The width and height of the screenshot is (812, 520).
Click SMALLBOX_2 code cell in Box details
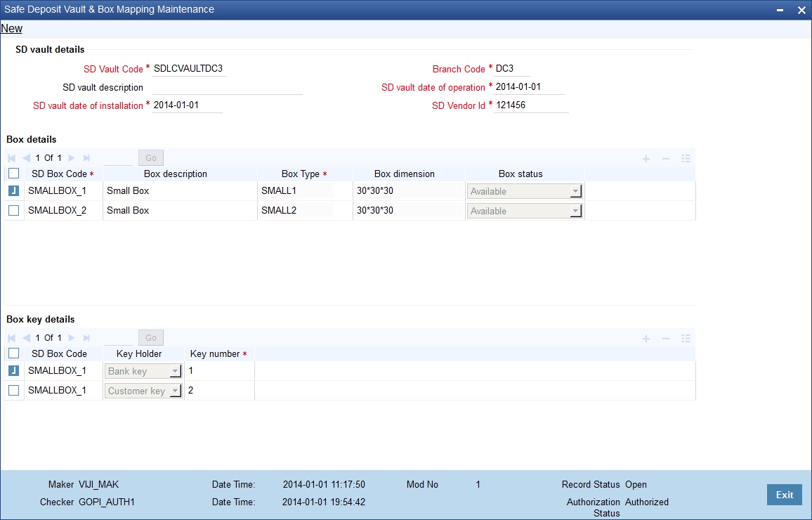click(x=63, y=210)
